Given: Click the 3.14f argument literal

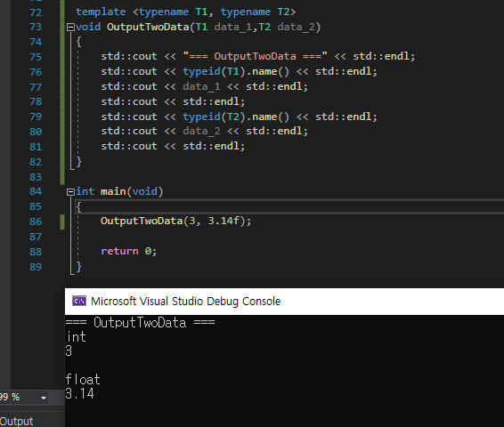Looking at the screenshot, I should click(x=224, y=221).
